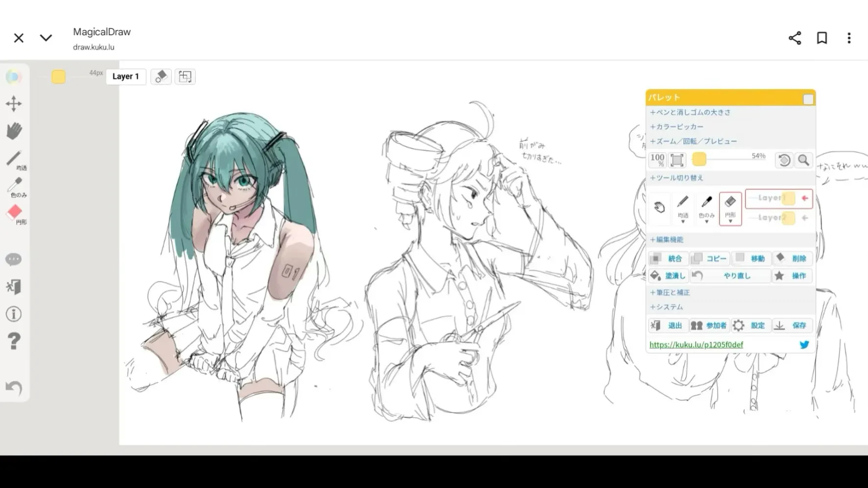The image size is (868, 488).
Task: Share to Twitter via bird icon
Action: point(804,345)
